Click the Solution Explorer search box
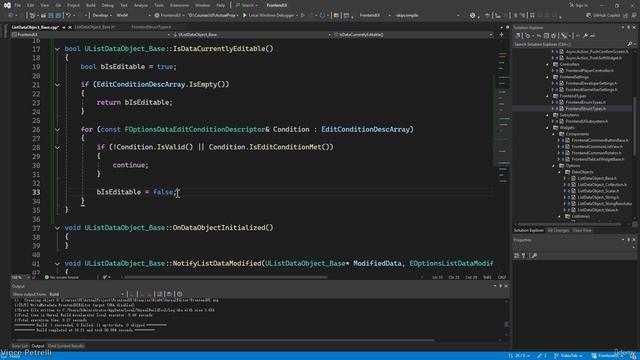 (x=569, y=44)
